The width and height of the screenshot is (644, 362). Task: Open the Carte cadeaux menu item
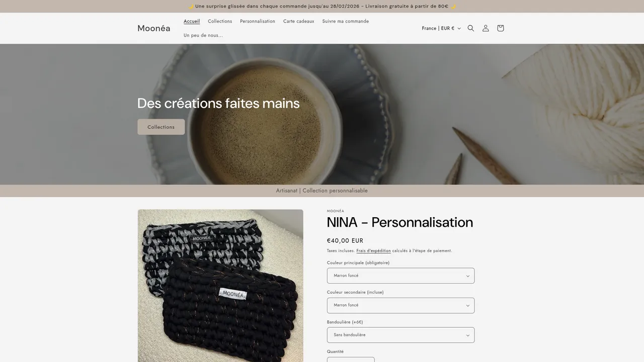[x=299, y=21]
